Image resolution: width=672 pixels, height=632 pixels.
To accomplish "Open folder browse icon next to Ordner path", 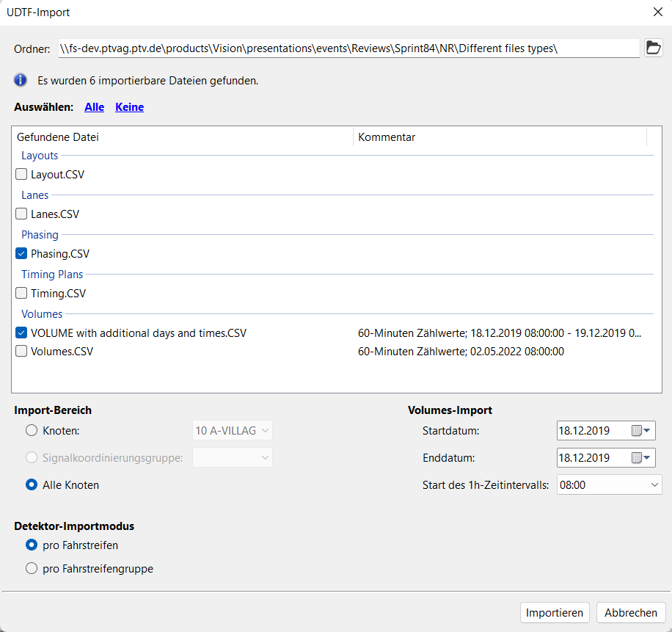I will (653, 48).
